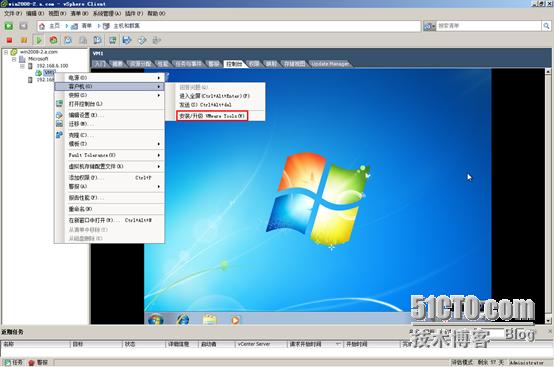
Task: Select the Microsoft datacenter in tree
Action: 38,59
